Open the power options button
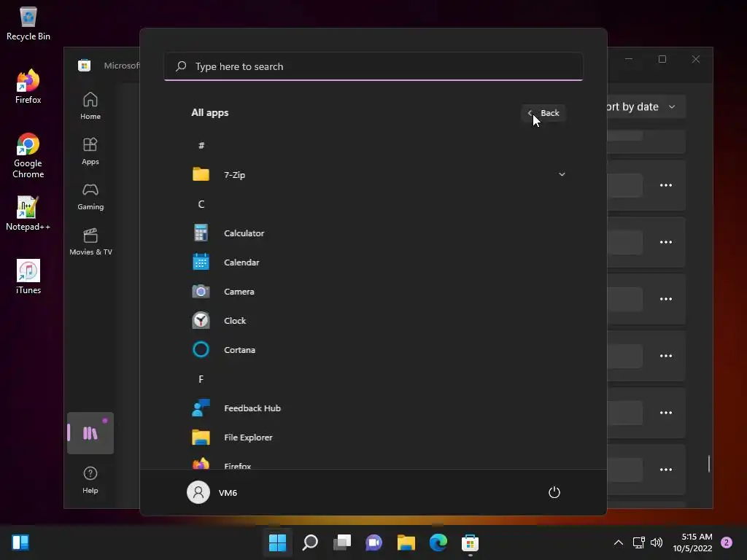Viewport: 747px width, 560px height. [x=554, y=492]
